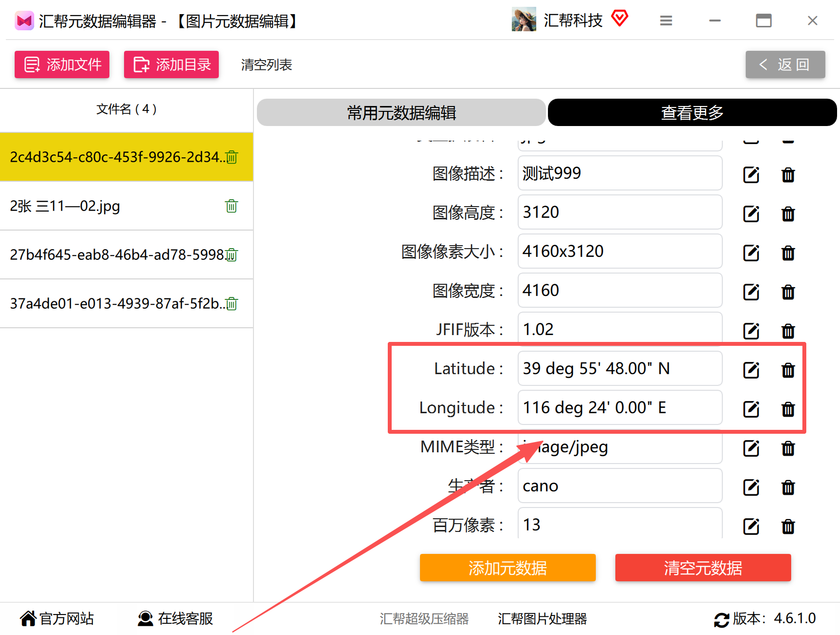
Task: Go back with the 返回 button
Action: pos(785,64)
